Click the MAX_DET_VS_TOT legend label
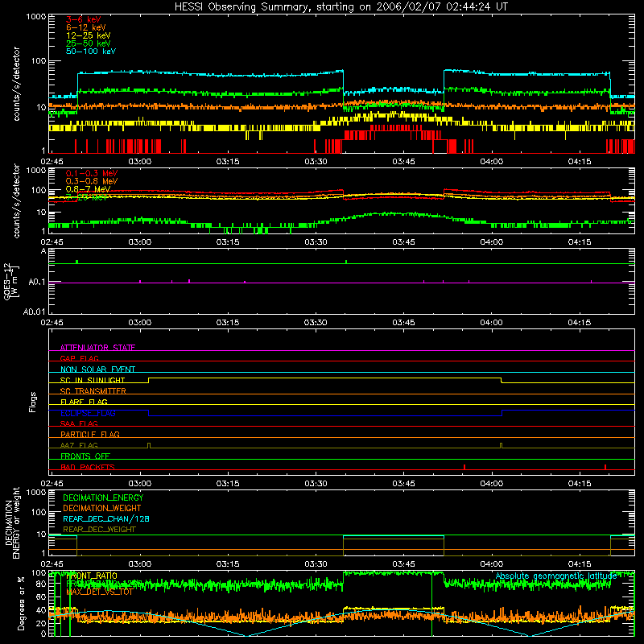Viewport: 644px width, 644px height. click(x=99, y=592)
